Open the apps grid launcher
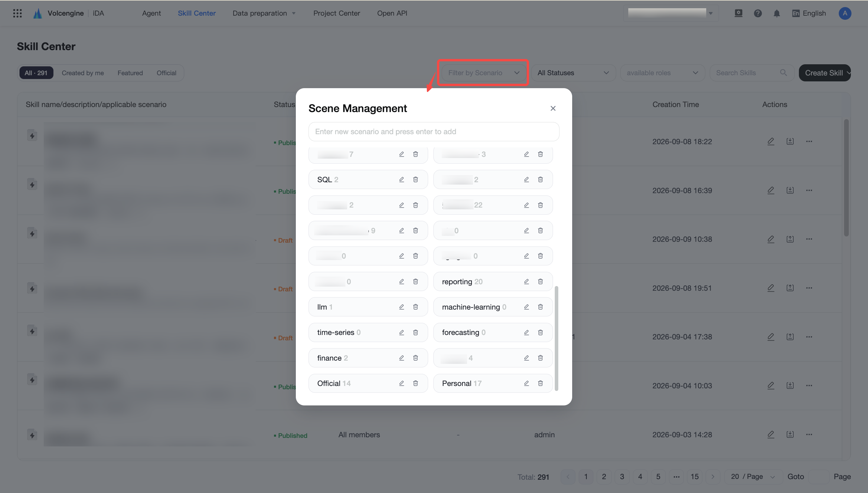Image resolution: width=868 pixels, height=493 pixels. (17, 13)
